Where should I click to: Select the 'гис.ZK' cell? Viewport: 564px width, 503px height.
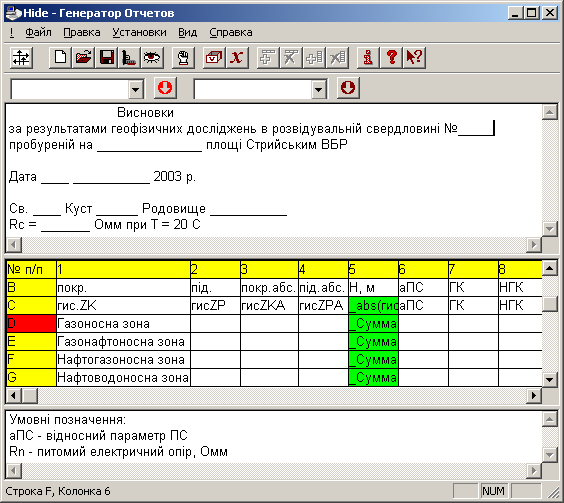click(x=123, y=305)
